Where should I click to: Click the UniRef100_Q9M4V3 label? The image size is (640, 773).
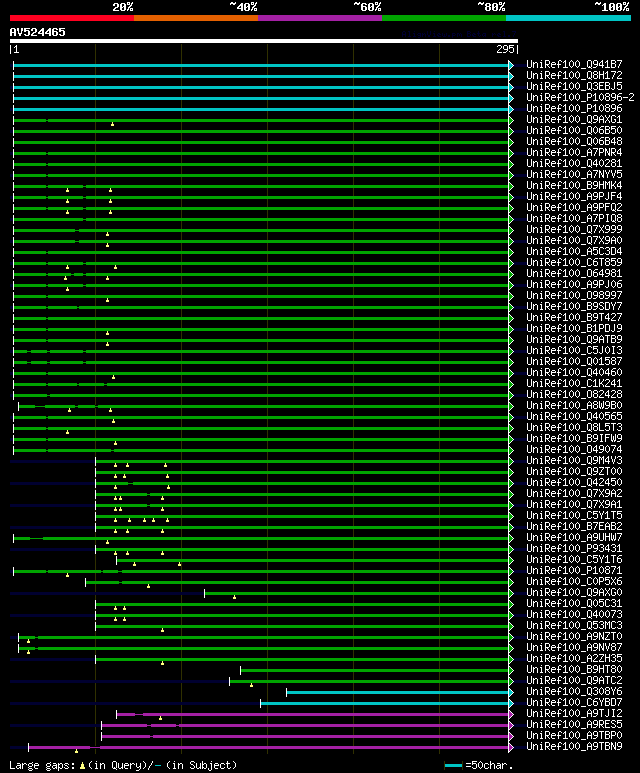[574, 460]
